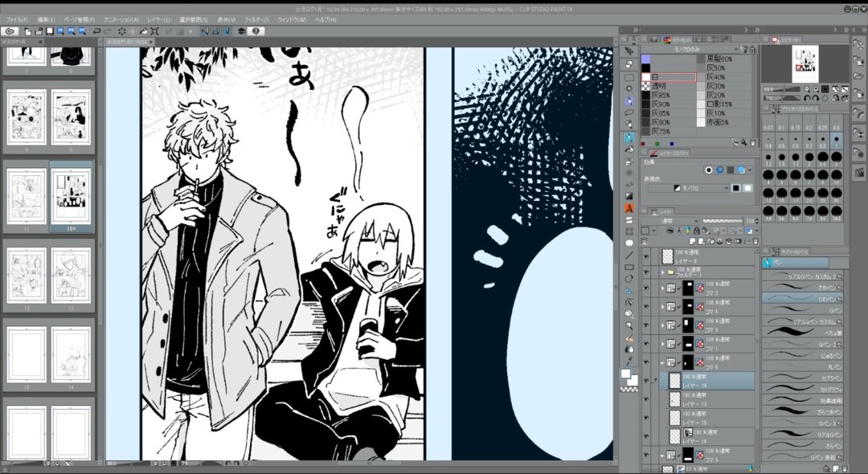Select the ペン sub tool group button
Screen dimensions: 868x474
click(796, 263)
